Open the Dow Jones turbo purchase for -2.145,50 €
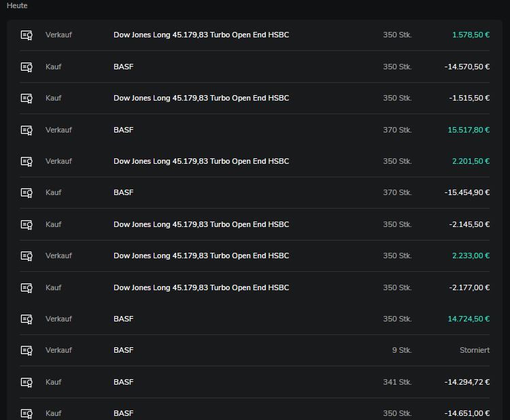The image size is (510, 420). coord(201,224)
